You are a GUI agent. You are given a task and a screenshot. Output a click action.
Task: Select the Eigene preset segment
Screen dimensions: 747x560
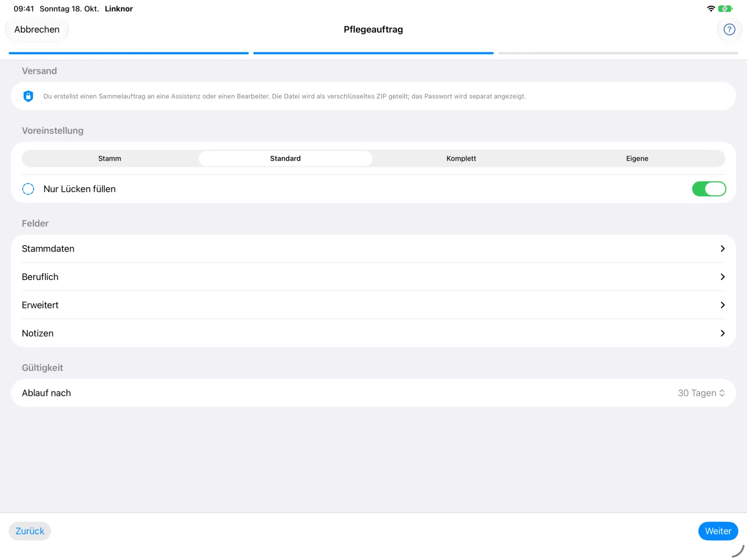[x=637, y=158]
